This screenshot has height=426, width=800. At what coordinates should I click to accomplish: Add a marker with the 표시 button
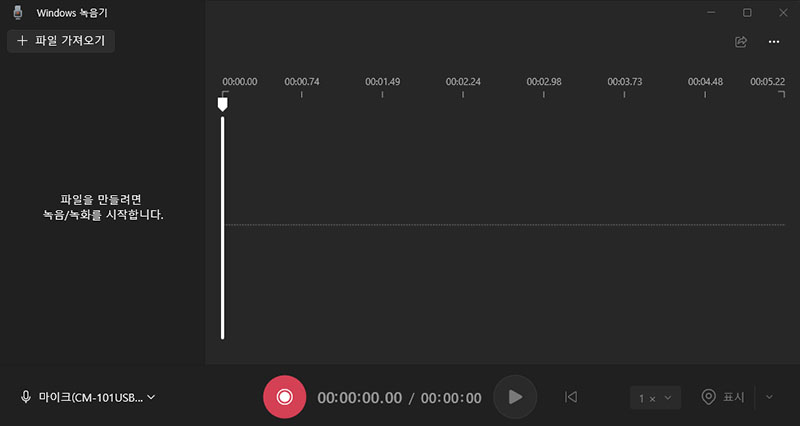723,397
